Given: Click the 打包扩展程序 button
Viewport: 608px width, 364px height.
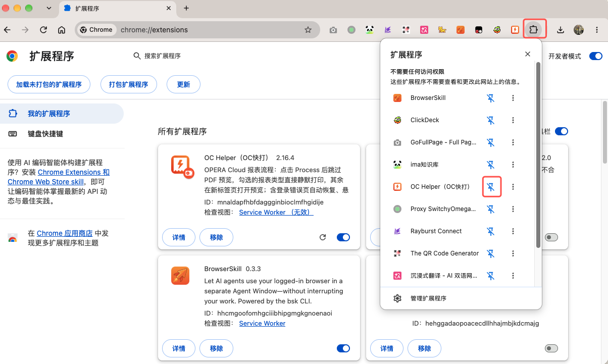Looking at the screenshot, I should [129, 84].
